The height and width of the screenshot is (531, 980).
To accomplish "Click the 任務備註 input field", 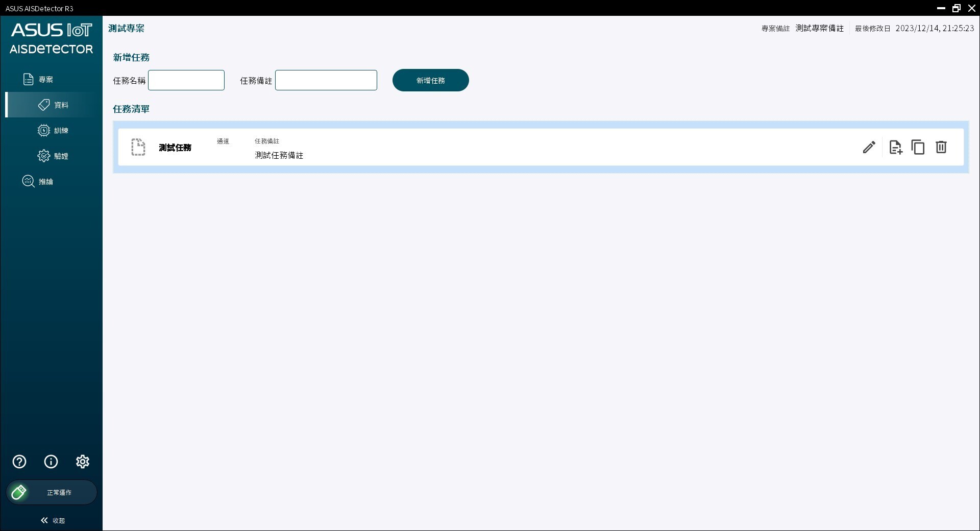I will tap(325, 80).
